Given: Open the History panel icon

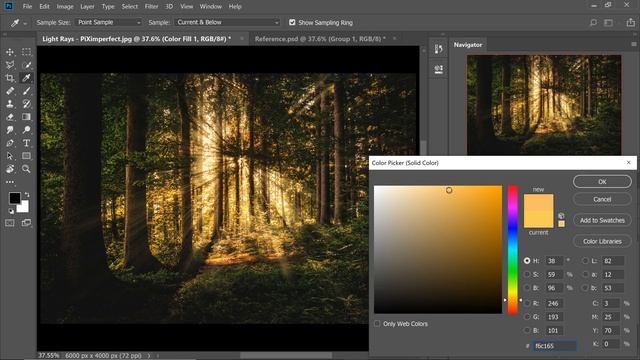Looking at the screenshot, I should click(x=439, y=49).
